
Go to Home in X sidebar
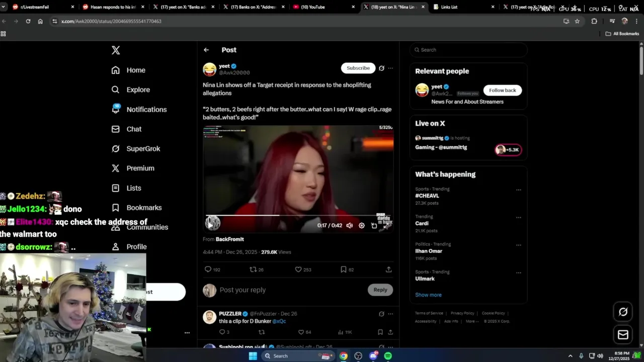[x=129, y=70]
